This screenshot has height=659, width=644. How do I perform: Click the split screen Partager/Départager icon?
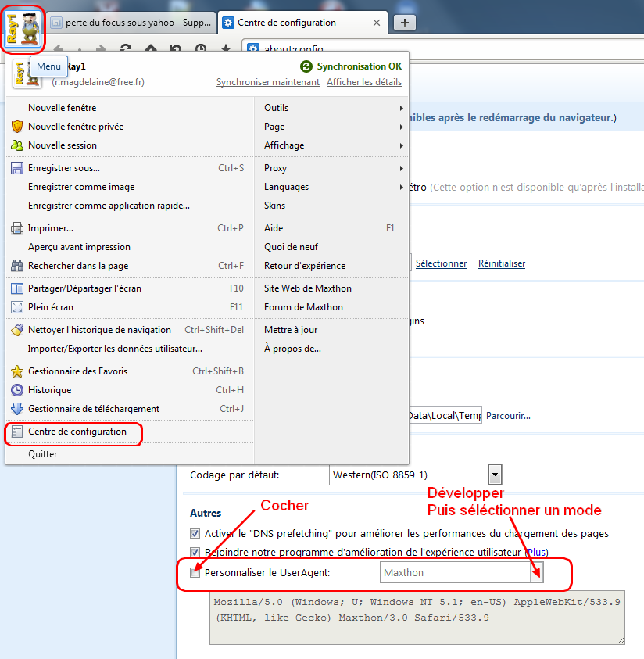(17, 288)
